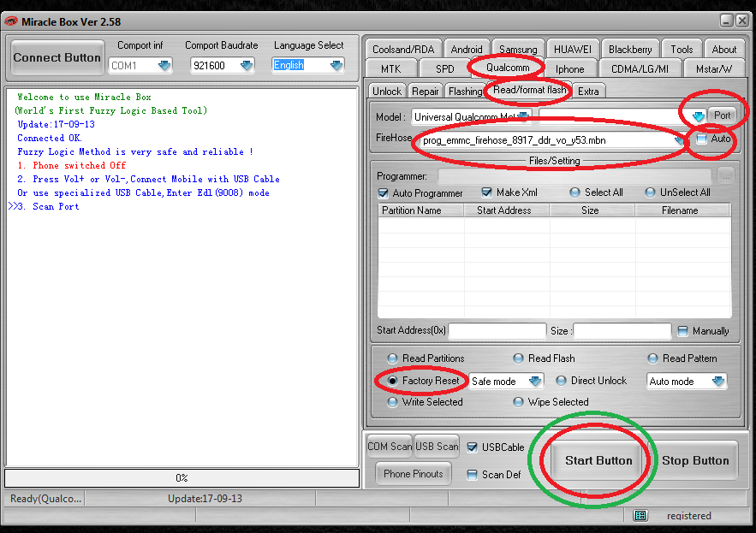Select the Qualcomm tab
Screen dimensions: 756x533
click(507, 68)
